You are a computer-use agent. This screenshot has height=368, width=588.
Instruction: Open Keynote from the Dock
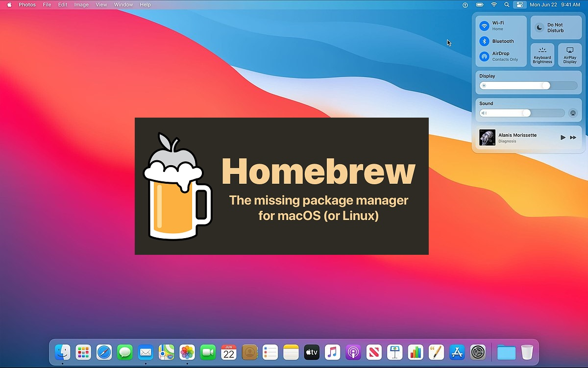pos(394,352)
